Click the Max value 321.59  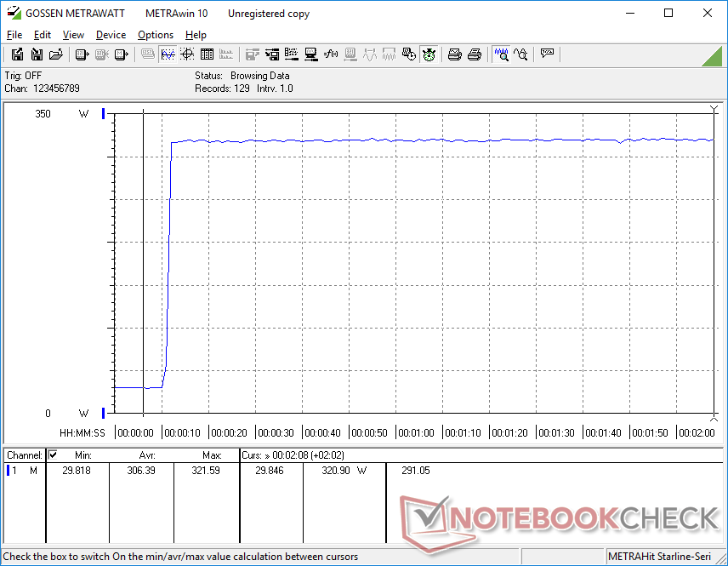(x=206, y=471)
